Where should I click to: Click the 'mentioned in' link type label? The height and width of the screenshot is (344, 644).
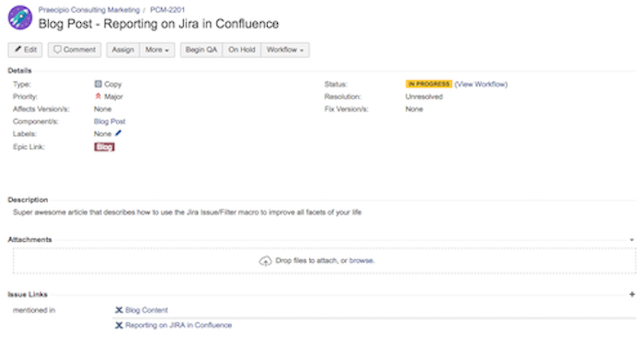pos(34,310)
